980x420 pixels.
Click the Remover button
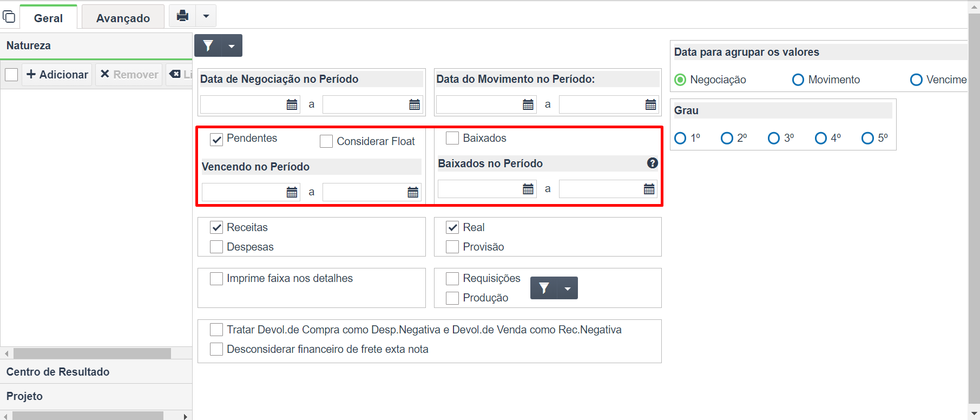point(129,75)
